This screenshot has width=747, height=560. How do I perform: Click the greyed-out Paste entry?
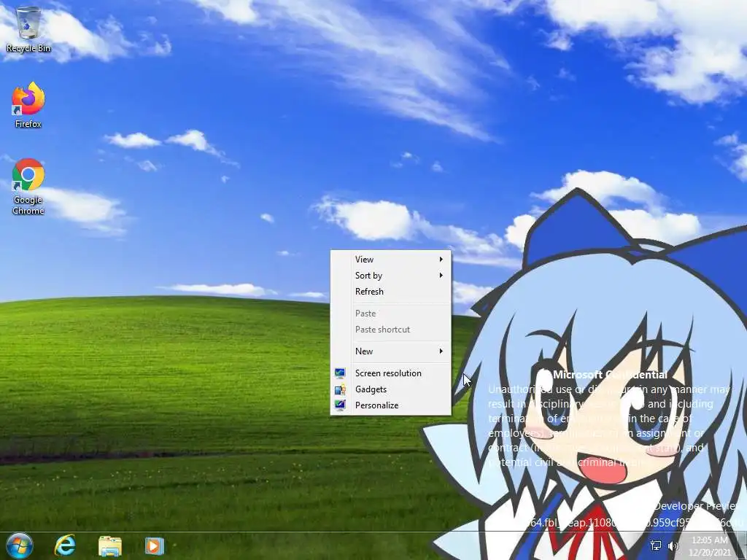coord(391,314)
